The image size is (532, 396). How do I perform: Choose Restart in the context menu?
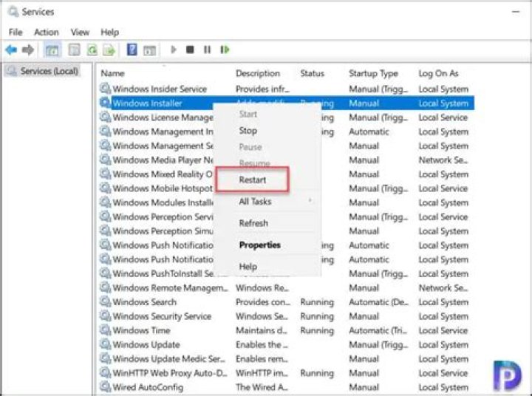coord(253,180)
